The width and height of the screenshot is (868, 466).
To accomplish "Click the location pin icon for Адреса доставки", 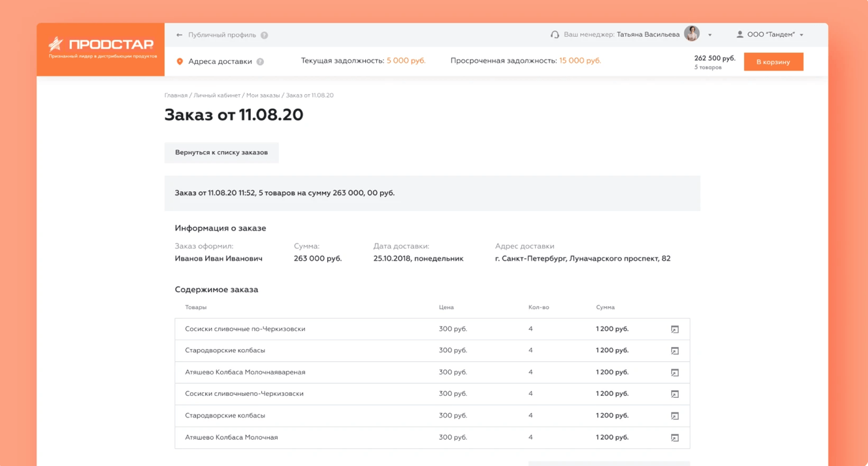I will point(180,61).
